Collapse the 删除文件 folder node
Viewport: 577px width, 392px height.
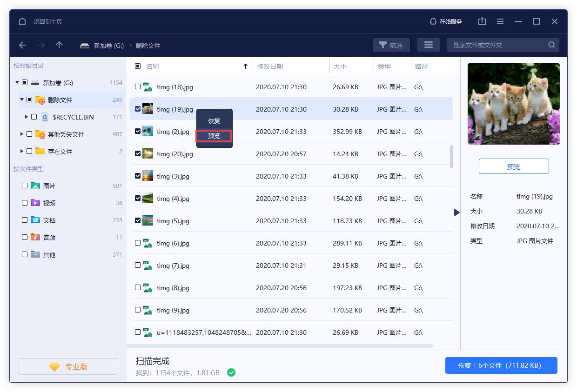point(21,100)
